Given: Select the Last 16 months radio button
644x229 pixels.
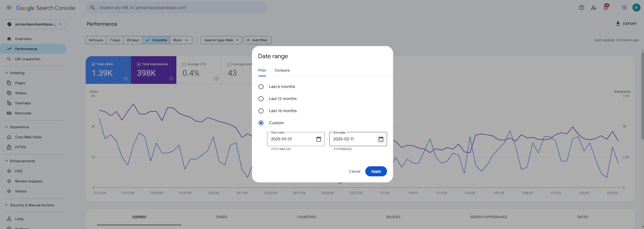Looking at the screenshot, I should (261, 111).
